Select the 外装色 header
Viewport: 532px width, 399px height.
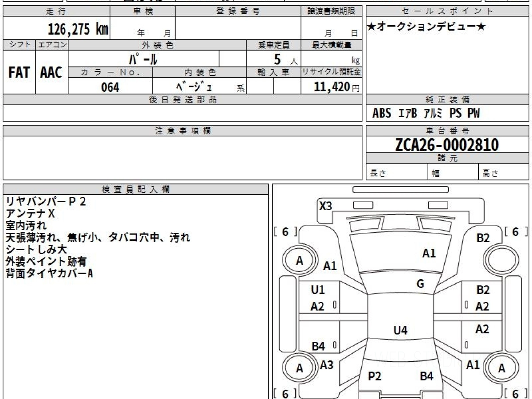coord(157,45)
